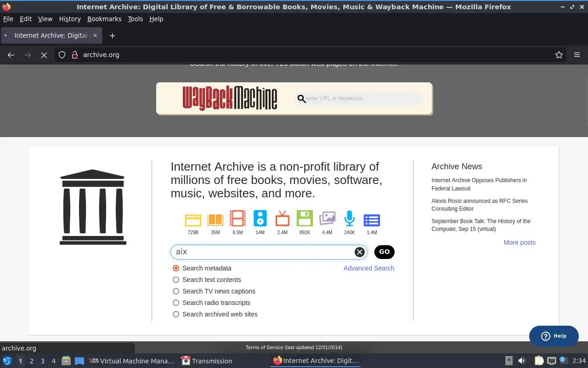Open the September Book Talk news post
The height and width of the screenshot is (368, 588).
coord(481,225)
